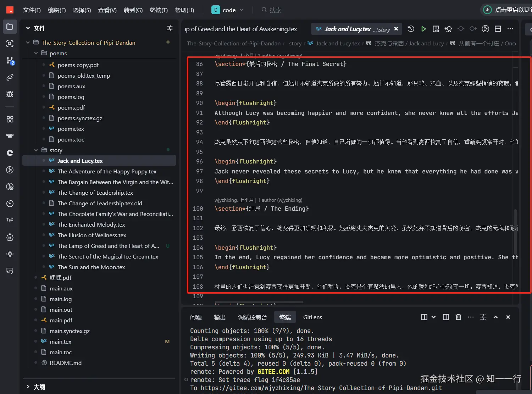Viewport: 532px width, 394px height.
Task: Click the editor horizontal scrollbar
Action: [x=259, y=302]
